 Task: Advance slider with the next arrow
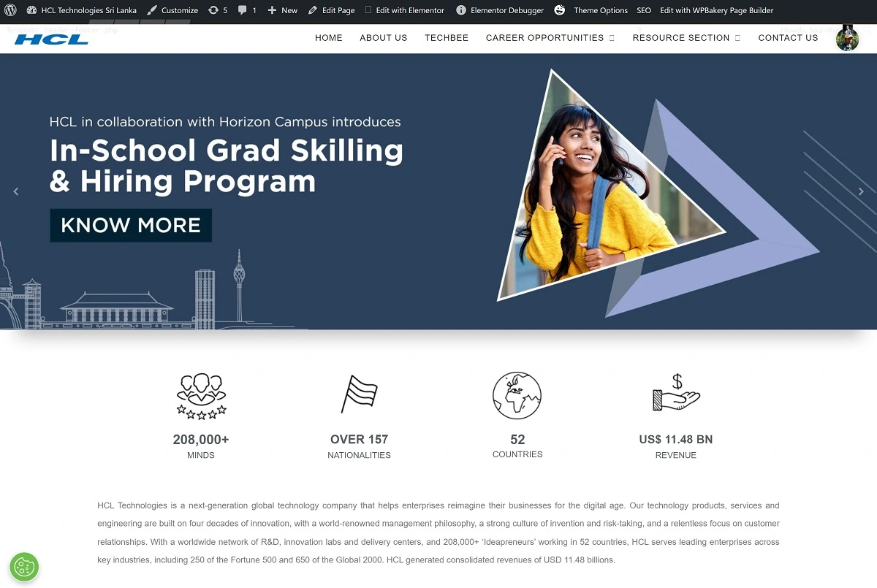(x=861, y=191)
